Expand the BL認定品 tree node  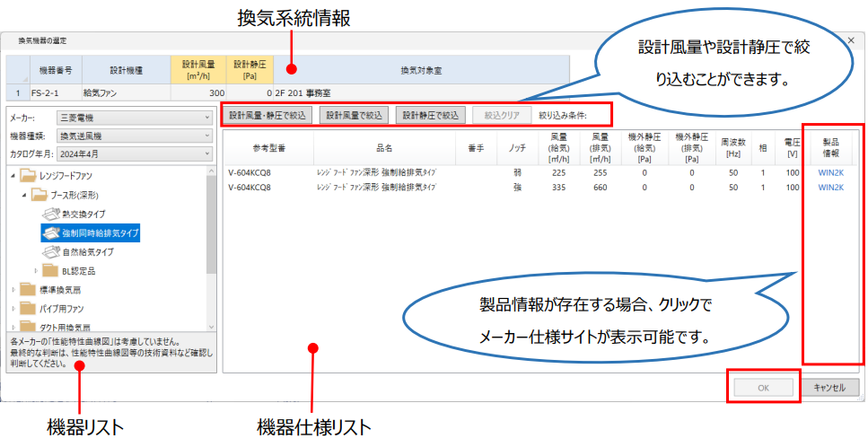click(37, 270)
